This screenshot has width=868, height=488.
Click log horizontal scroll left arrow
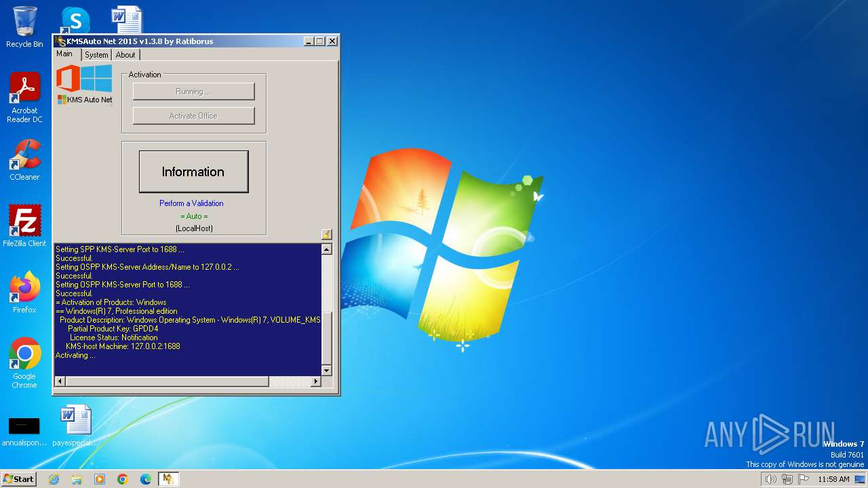point(60,382)
